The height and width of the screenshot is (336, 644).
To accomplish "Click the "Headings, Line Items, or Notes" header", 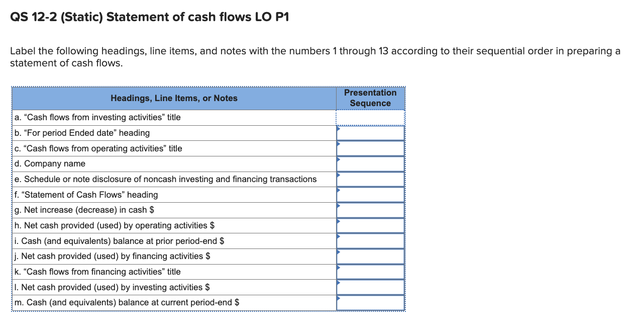I will (x=174, y=98).
